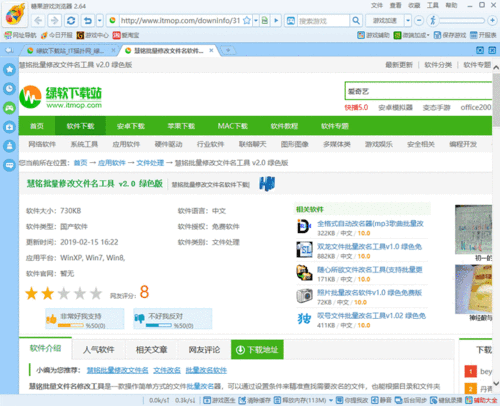
Task: Open the 工具 menu
Action: pyautogui.click(x=433, y=5)
